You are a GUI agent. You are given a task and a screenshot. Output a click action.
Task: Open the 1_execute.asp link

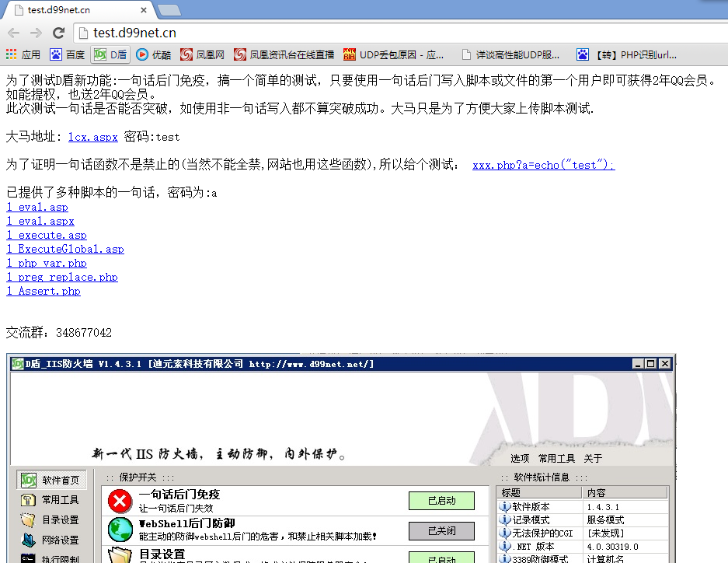point(47,235)
